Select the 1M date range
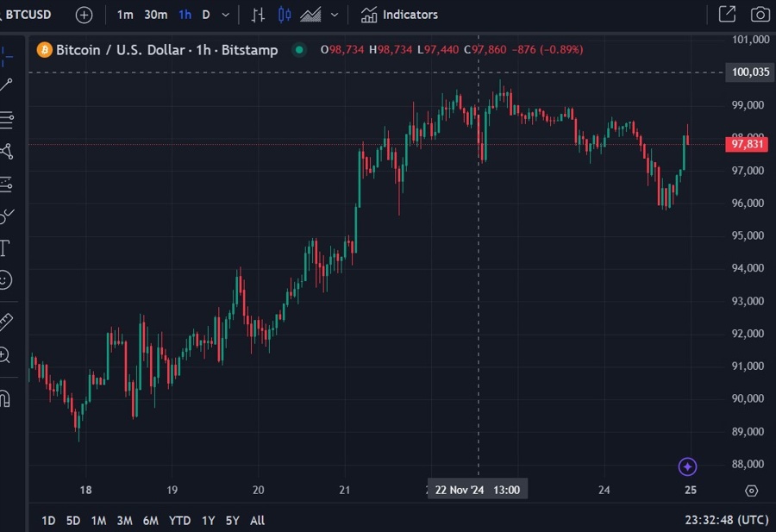Viewport: 776px width, 532px height. (x=98, y=520)
